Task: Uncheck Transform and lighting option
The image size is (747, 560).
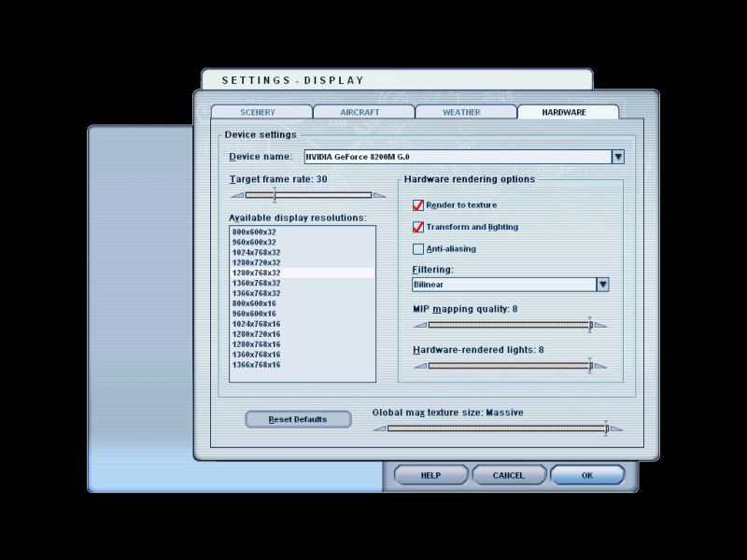Action: [x=418, y=227]
